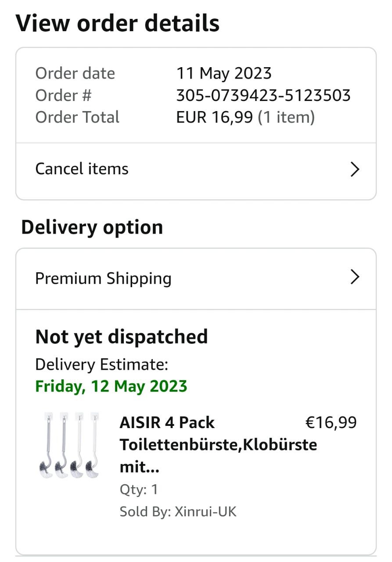This screenshot has width=392, height=562.
Task: Click the View order details heading
Action: pos(117,23)
